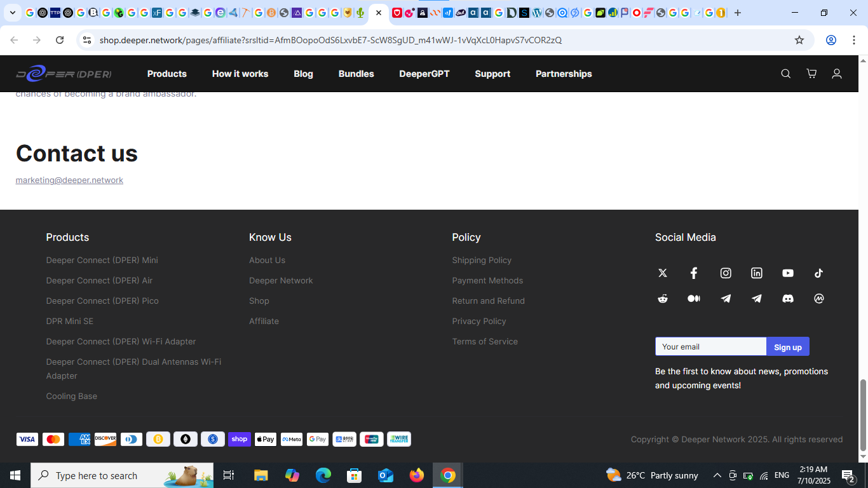Open the Support menu item
Image resolution: width=868 pixels, height=488 pixels.
click(x=492, y=74)
